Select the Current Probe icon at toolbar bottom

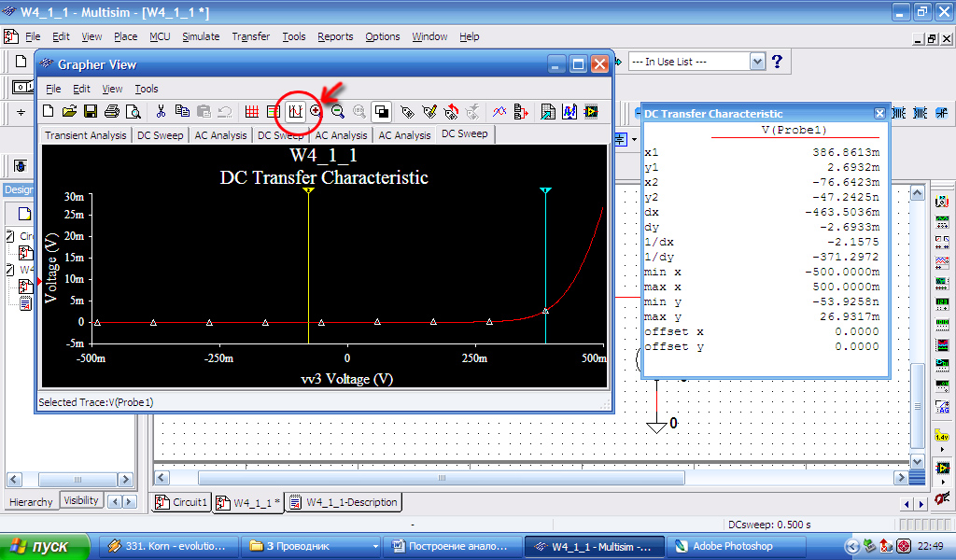click(x=942, y=499)
